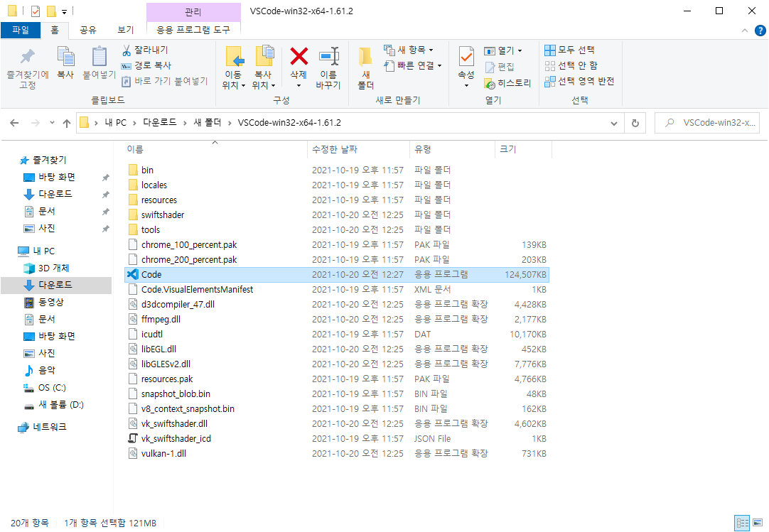The height and width of the screenshot is (532, 769).
Task: Go back with the left arrow
Action: [14, 123]
